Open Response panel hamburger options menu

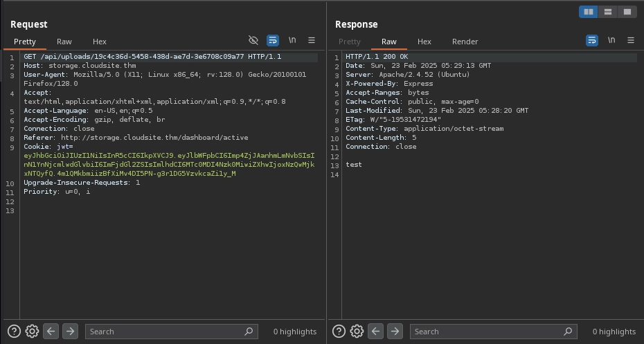coord(630,41)
